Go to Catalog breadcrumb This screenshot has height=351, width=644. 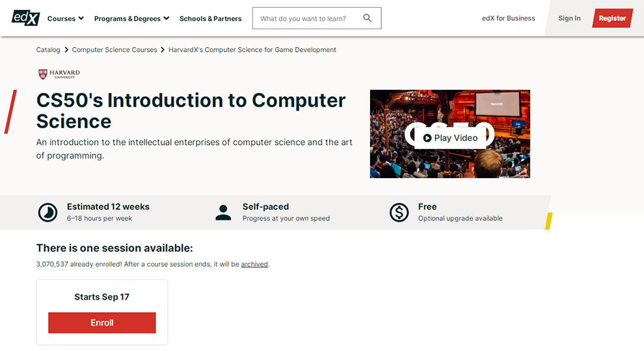click(x=48, y=49)
